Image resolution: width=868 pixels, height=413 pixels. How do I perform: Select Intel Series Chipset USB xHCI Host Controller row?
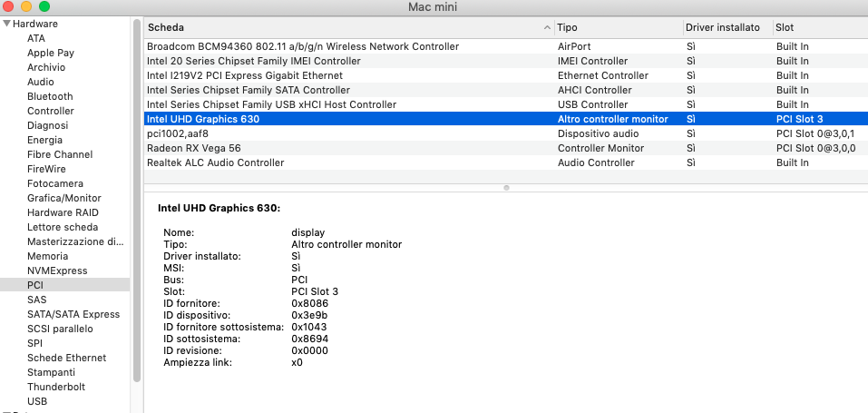506,104
